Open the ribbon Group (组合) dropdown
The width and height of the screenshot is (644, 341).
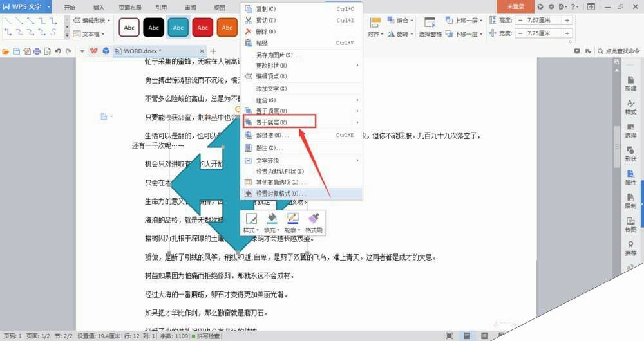tap(400, 21)
